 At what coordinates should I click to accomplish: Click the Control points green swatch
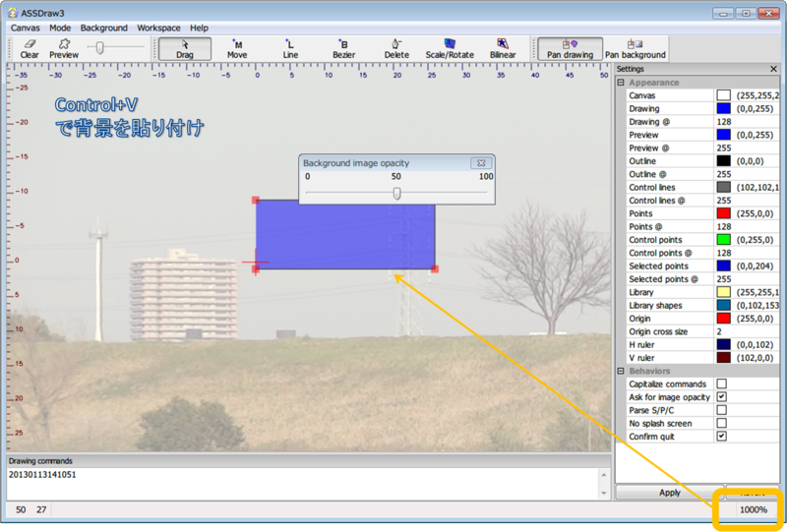[723, 239]
